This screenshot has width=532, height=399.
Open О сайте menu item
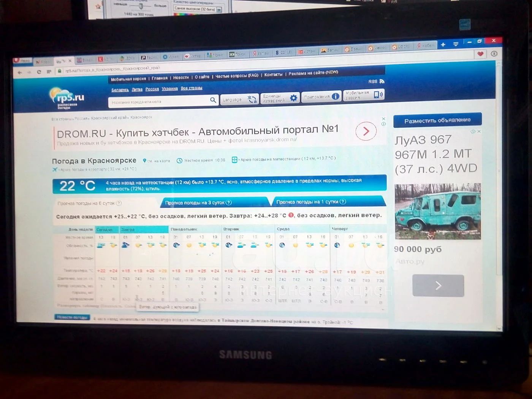coord(202,77)
